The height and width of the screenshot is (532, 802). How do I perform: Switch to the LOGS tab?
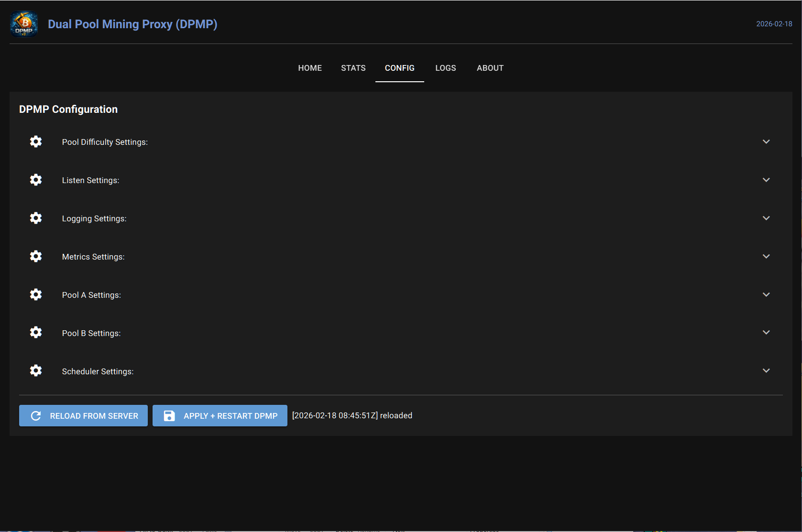(x=445, y=68)
